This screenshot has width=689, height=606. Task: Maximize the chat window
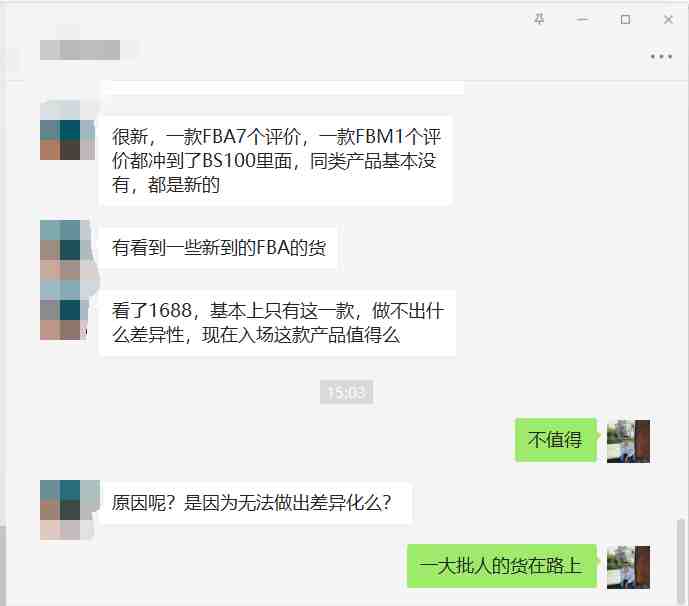[x=625, y=19]
